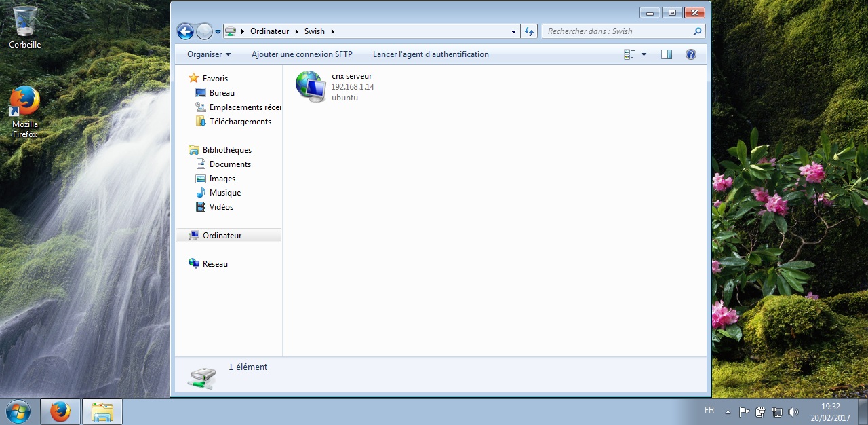
Task: Click the Back navigation arrow
Action: click(185, 31)
